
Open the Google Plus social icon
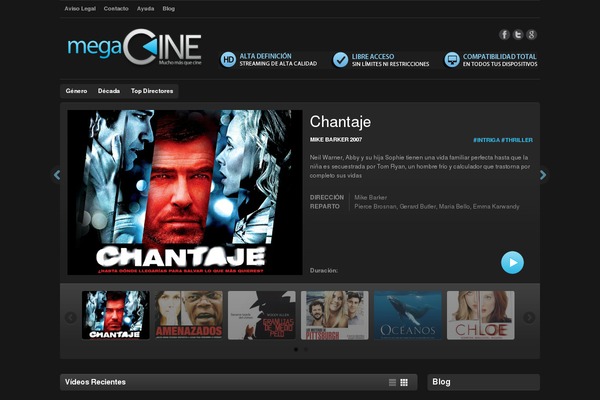(x=531, y=34)
